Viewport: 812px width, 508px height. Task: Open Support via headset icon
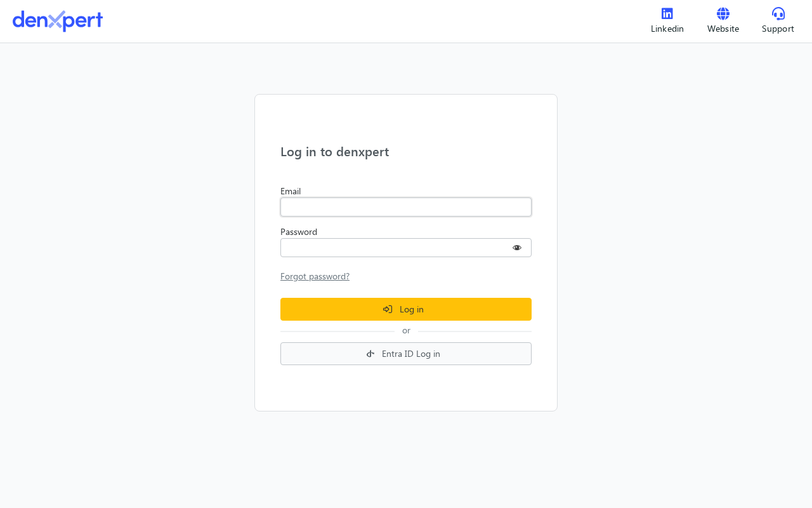click(778, 13)
